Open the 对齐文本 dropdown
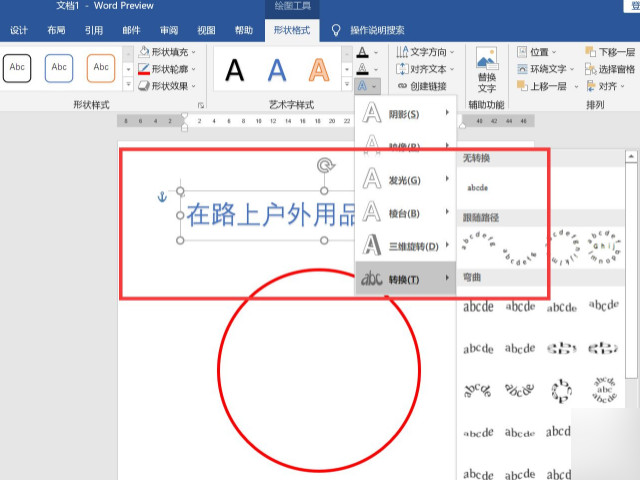The width and height of the screenshot is (640, 480). (425, 69)
